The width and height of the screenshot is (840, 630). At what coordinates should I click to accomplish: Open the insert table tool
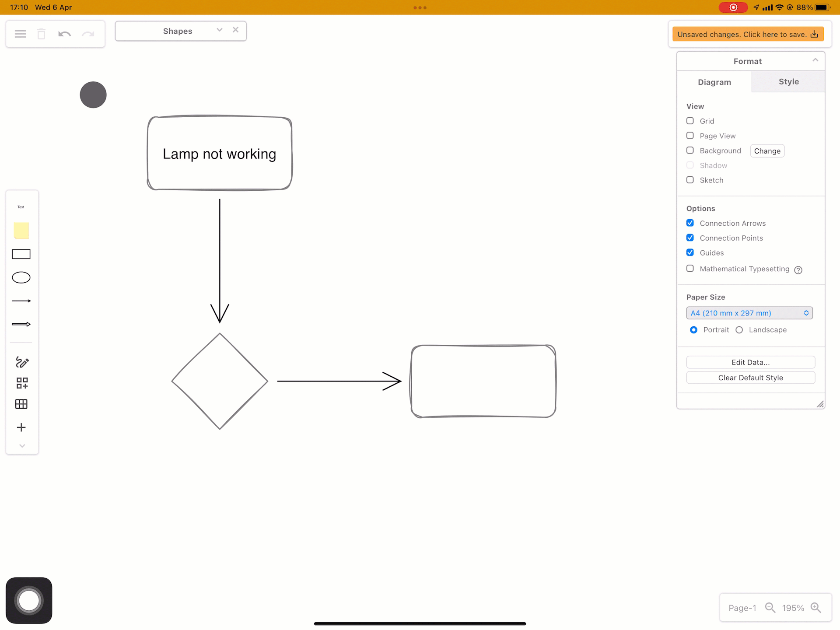tap(21, 404)
